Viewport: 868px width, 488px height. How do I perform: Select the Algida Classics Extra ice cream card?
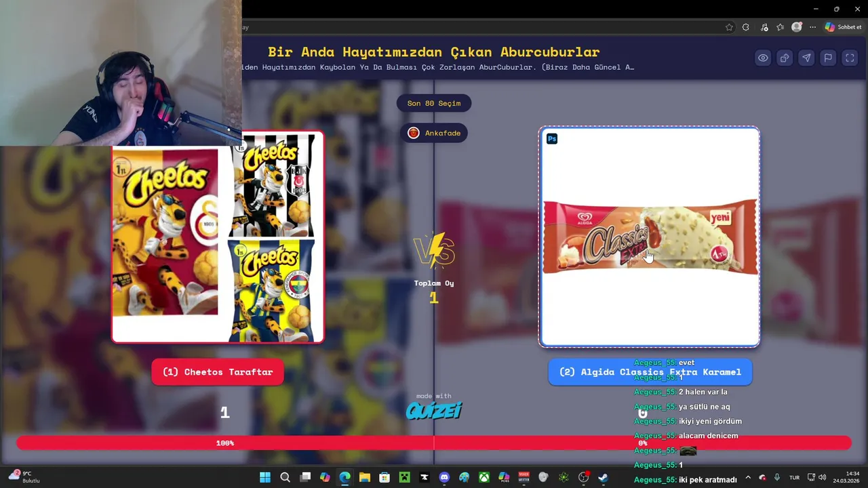[649, 237]
